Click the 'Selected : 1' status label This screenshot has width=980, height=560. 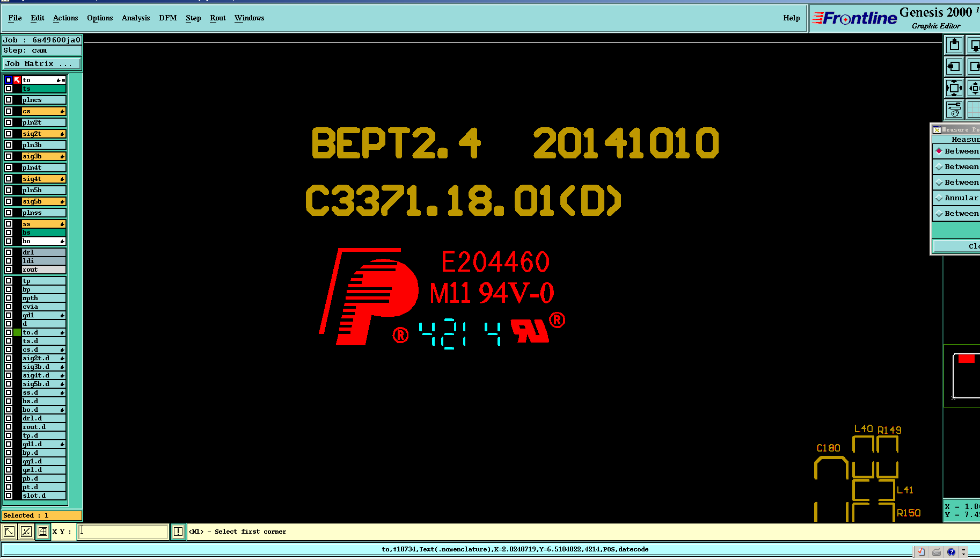[x=42, y=515]
